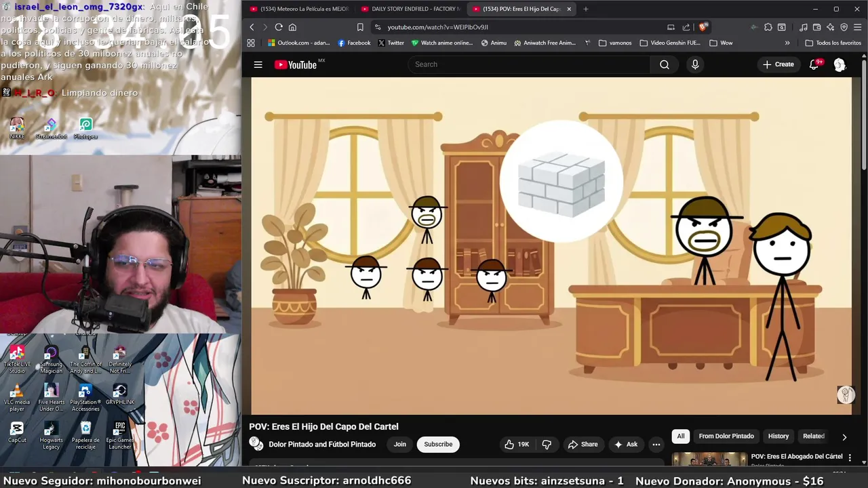Open TikTok LIVE Studio desktop shortcut
The height and width of the screenshot is (488, 868).
pyautogui.click(x=17, y=359)
